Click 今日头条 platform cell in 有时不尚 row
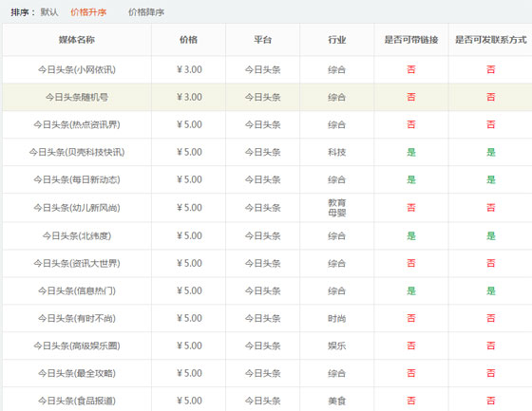The width and height of the screenshot is (532, 411). coord(263,318)
